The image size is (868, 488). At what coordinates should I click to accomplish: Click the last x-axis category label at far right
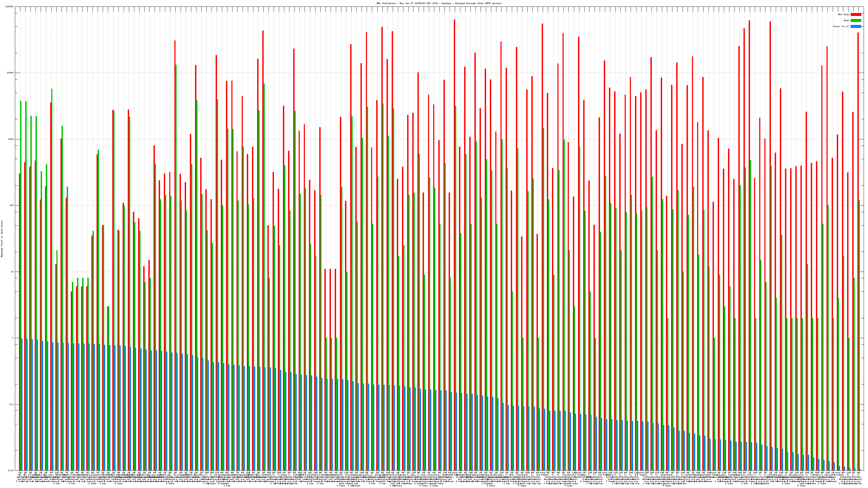click(x=859, y=477)
